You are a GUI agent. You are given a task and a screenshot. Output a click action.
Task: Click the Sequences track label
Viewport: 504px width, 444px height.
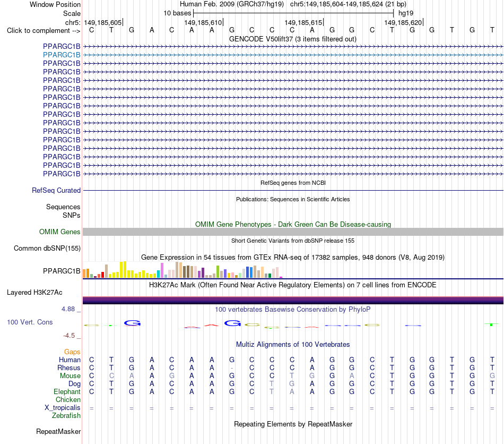pyautogui.click(x=63, y=207)
